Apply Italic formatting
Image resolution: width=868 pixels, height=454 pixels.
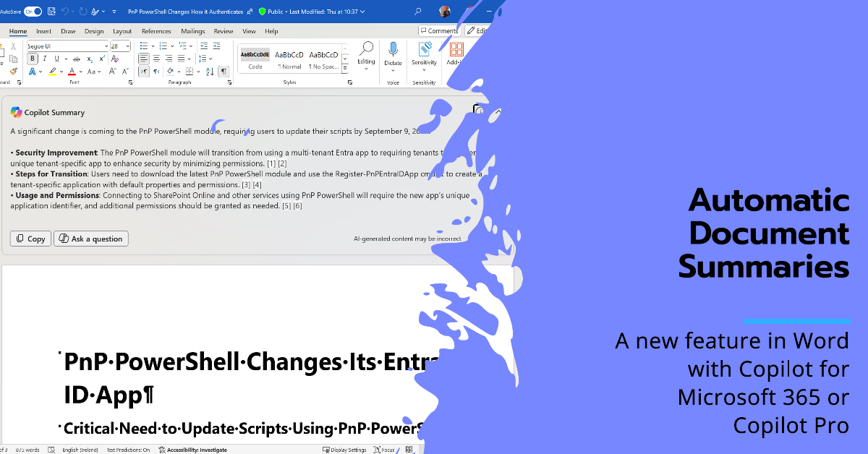pos(46,59)
